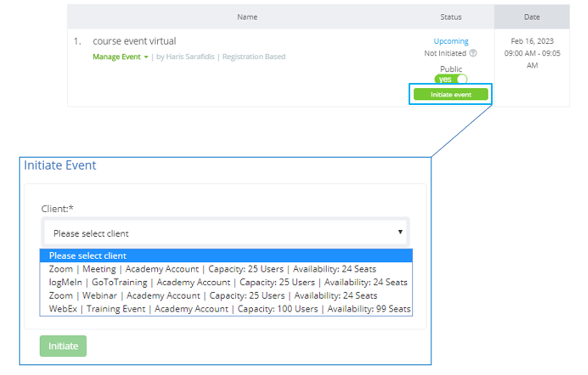Click the Not Initiated status text
588x375 pixels.
pyautogui.click(x=445, y=53)
